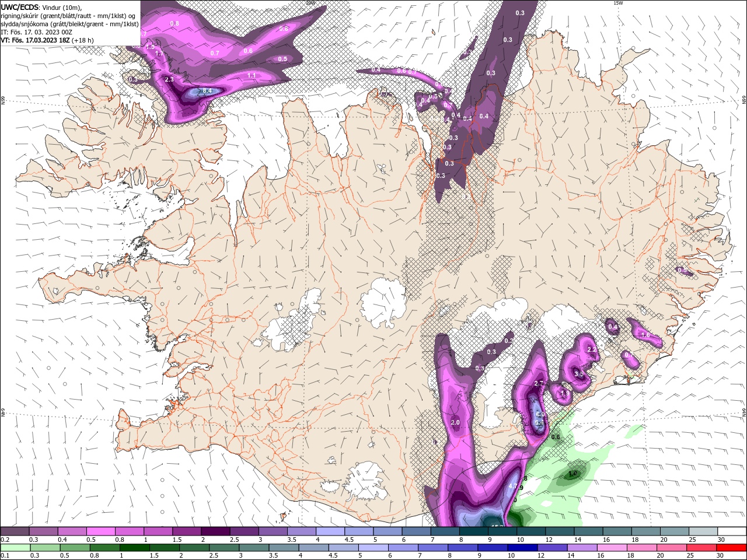Click the 2.2 value label in the southeast
The image size is (747, 560).
(591, 349)
